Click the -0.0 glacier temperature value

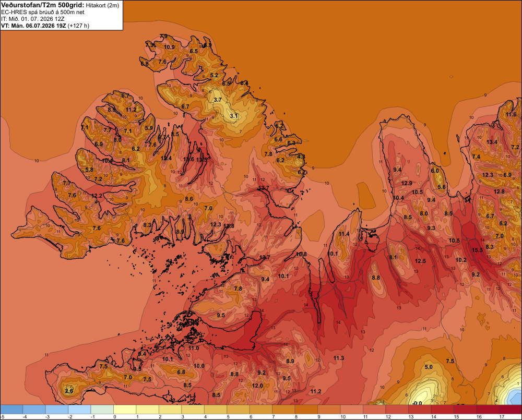coord(417,403)
